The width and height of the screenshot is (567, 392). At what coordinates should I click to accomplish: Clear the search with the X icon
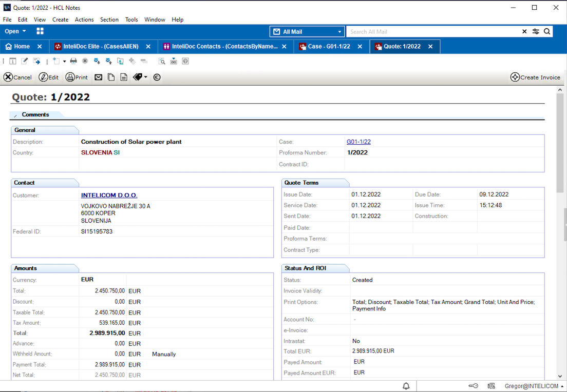pos(524,32)
